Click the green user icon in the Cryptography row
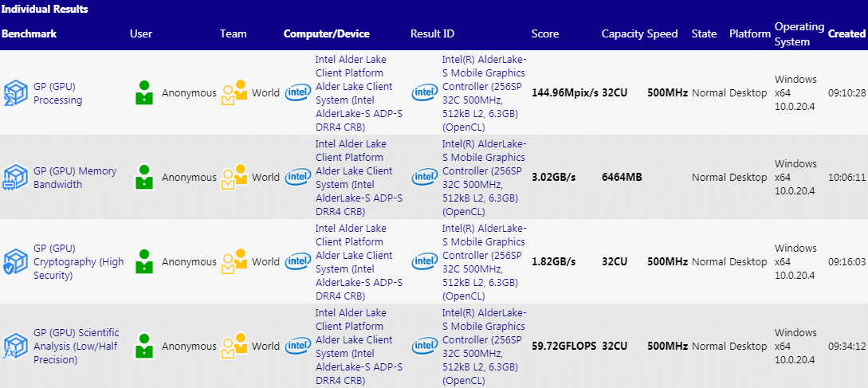Viewport: 868px width, 388px height. pos(144,262)
